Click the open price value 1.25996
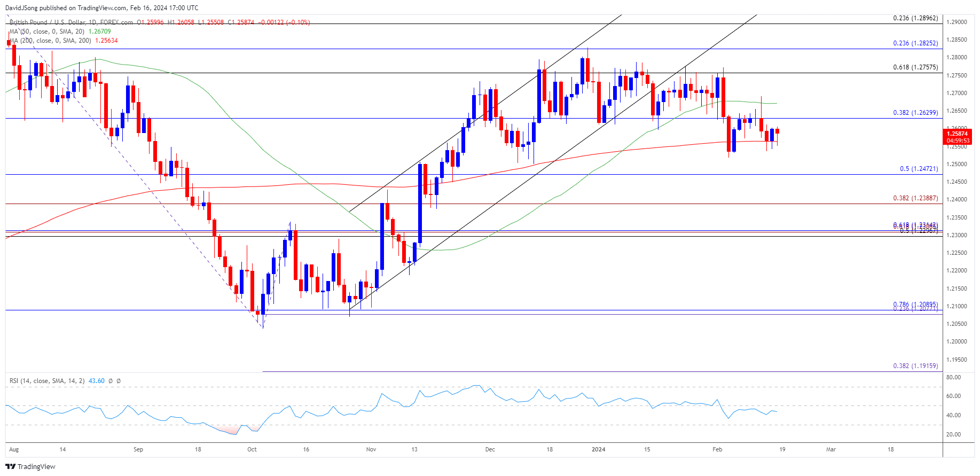980x476 pixels. coord(153,22)
